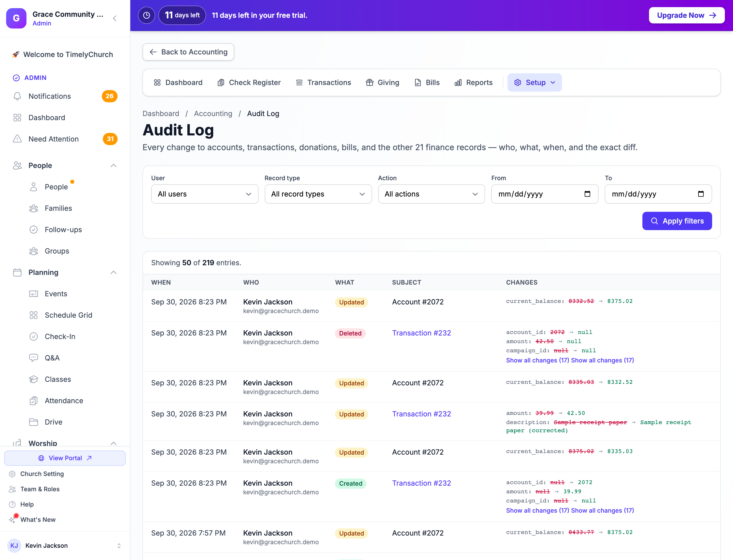Screen dimensions: 733x560
Task: Open Transaction #232 link in Deleted row
Action: 421,333
